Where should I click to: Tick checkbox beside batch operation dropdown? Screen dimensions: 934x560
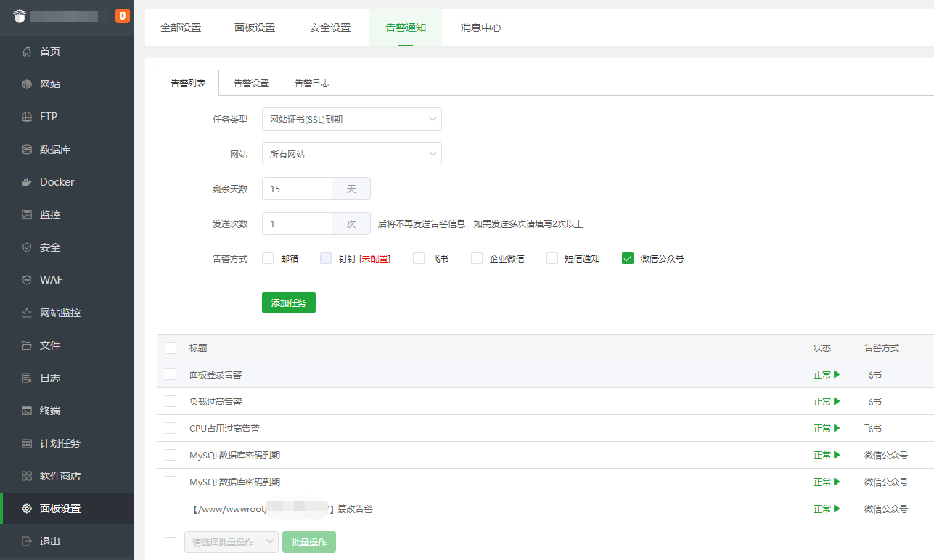click(x=171, y=542)
